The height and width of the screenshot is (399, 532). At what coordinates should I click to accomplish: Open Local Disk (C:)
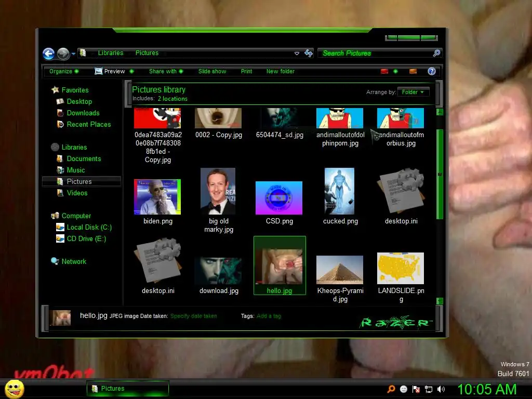click(89, 228)
